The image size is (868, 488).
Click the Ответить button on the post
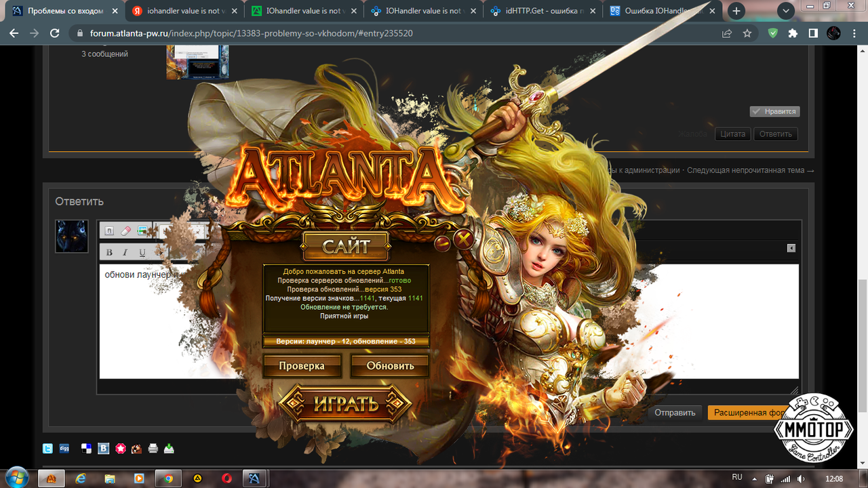776,134
